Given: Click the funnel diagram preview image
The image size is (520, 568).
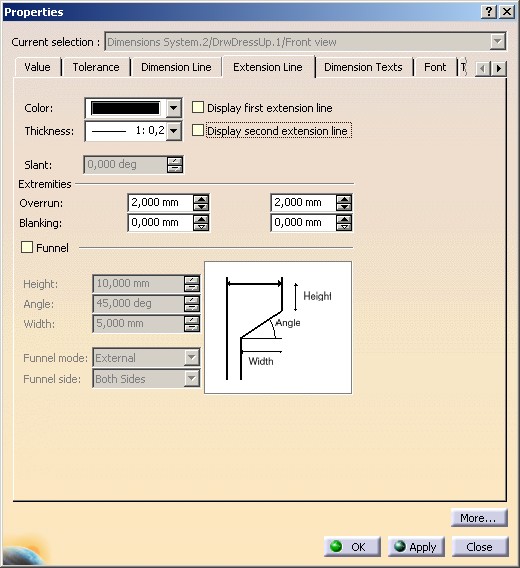Looking at the screenshot, I should (278, 327).
